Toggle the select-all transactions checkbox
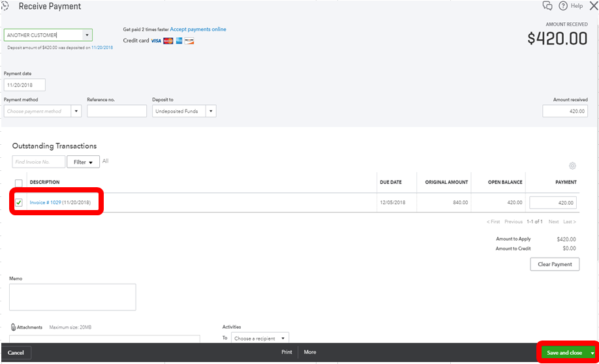The image size is (599, 364). tap(19, 183)
